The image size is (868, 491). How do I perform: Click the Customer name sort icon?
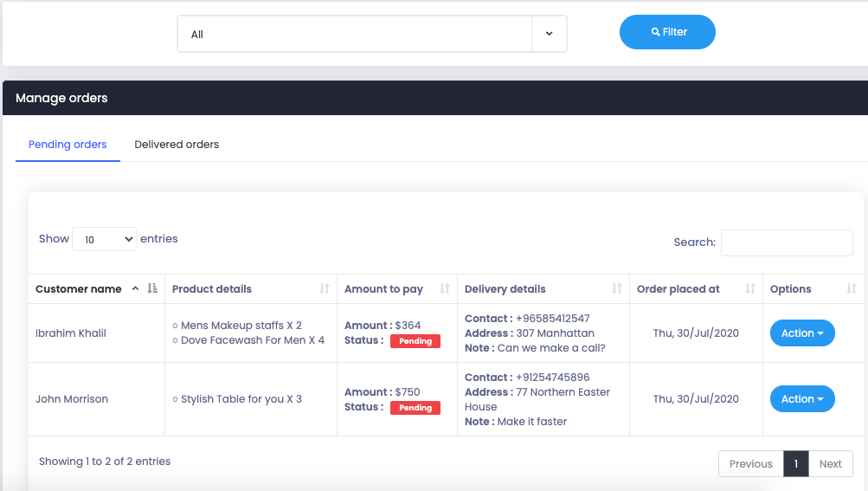(152, 288)
